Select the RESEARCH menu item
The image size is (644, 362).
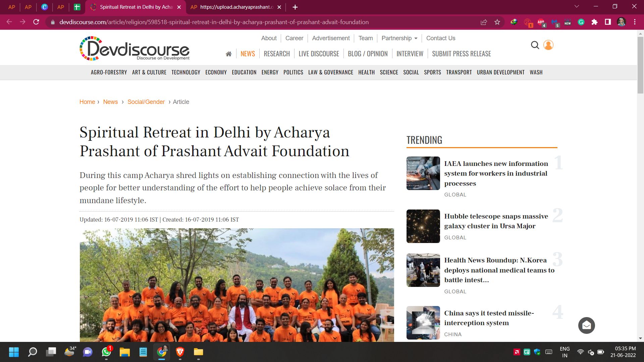click(x=277, y=54)
